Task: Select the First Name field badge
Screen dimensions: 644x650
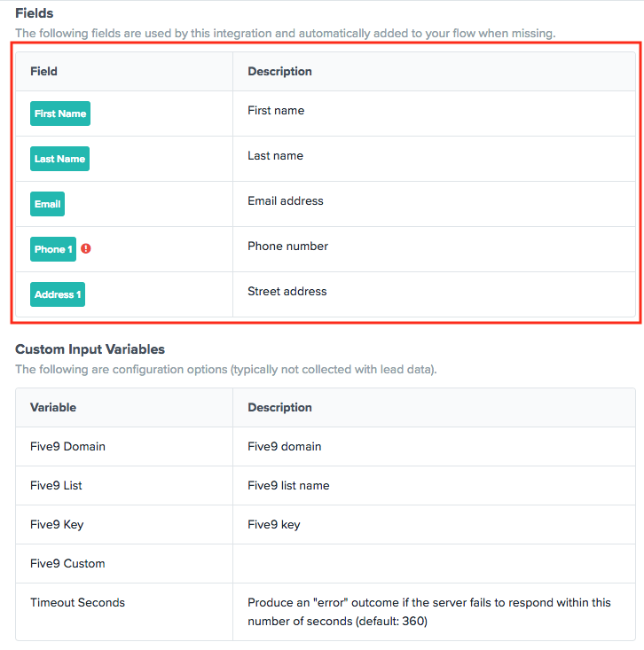Action: pos(60,114)
